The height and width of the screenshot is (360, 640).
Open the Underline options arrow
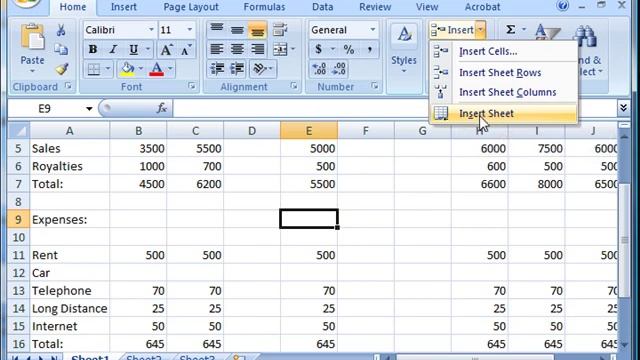click(148, 49)
